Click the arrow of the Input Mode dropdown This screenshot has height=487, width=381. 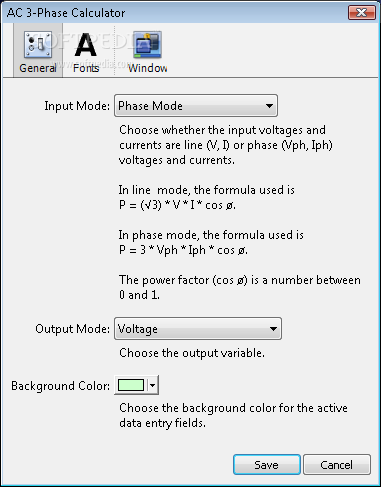[x=269, y=106]
